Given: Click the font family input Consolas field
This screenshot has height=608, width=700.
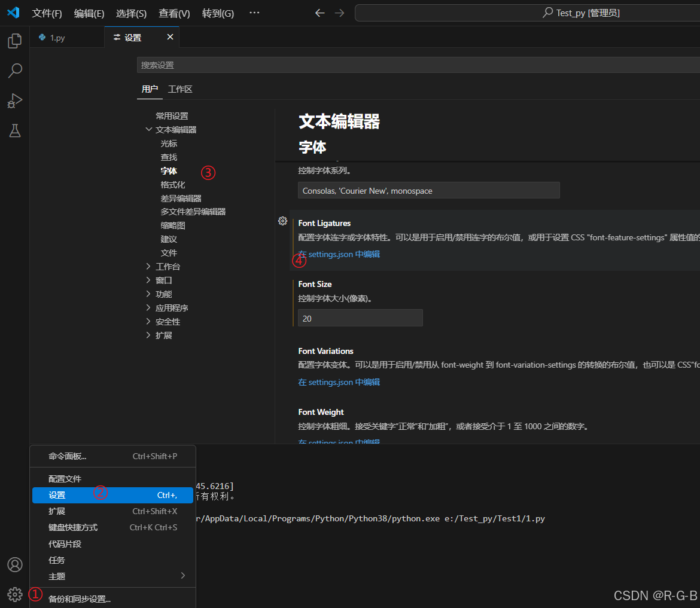Looking at the screenshot, I should (x=428, y=191).
